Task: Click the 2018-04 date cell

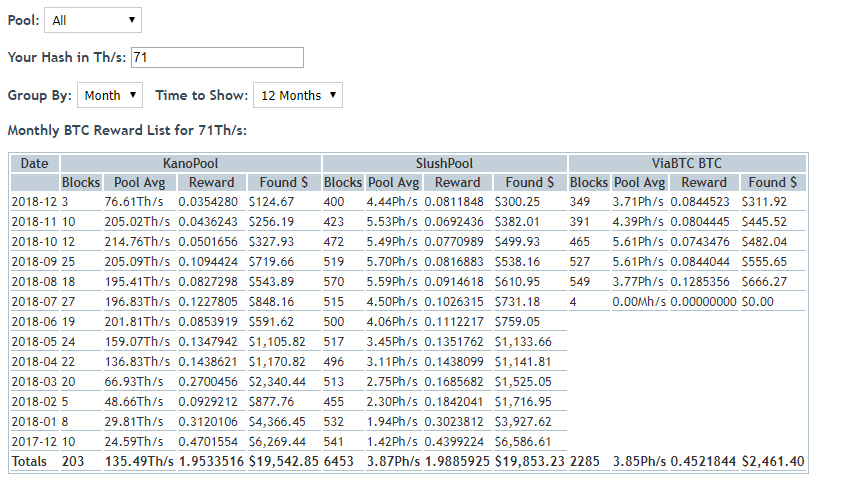Action: pos(34,362)
